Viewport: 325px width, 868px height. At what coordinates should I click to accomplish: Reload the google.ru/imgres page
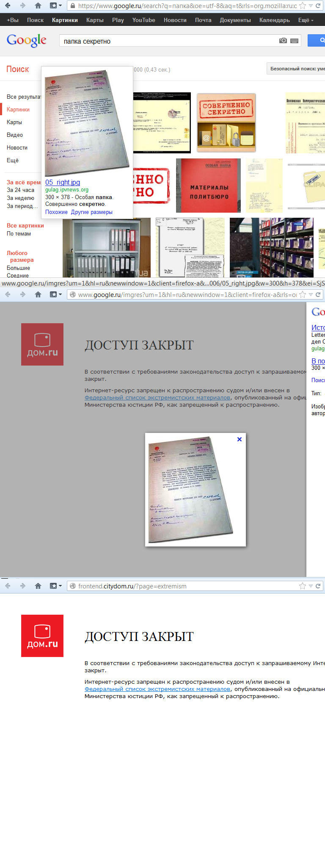pos(318,294)
